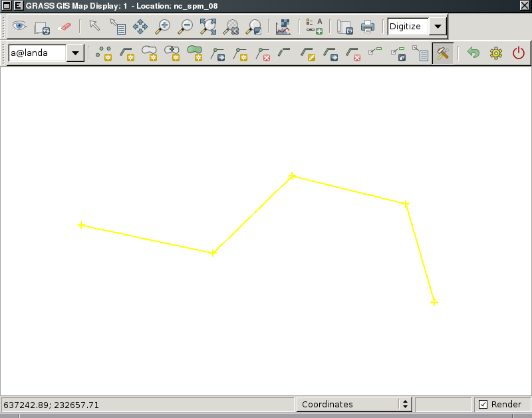Choose the Zoom out magnifier
Screen dimensions: 532x418
point(186,27)
